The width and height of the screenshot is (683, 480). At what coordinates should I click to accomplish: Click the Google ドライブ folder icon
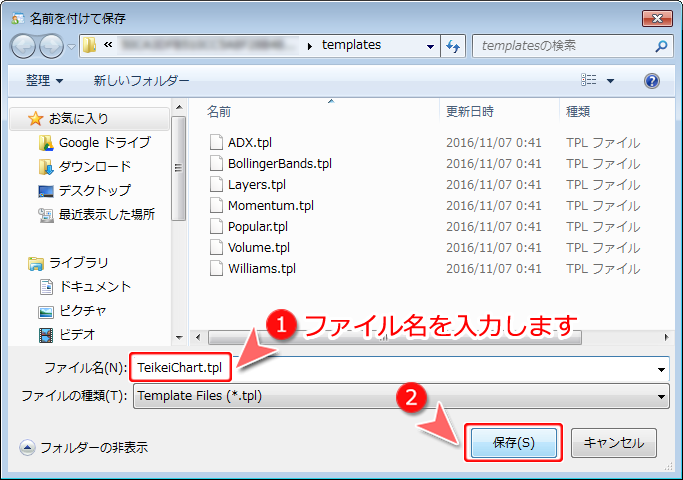[x=46, y=143]
